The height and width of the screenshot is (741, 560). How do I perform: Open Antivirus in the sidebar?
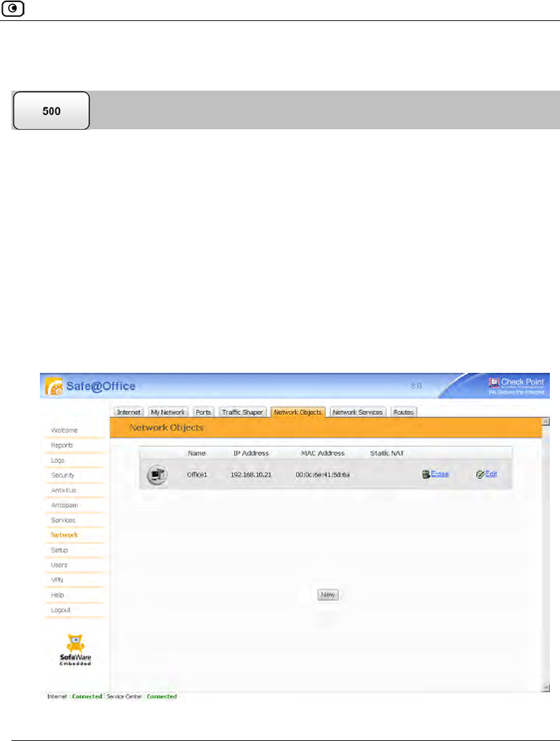[64, 490]
